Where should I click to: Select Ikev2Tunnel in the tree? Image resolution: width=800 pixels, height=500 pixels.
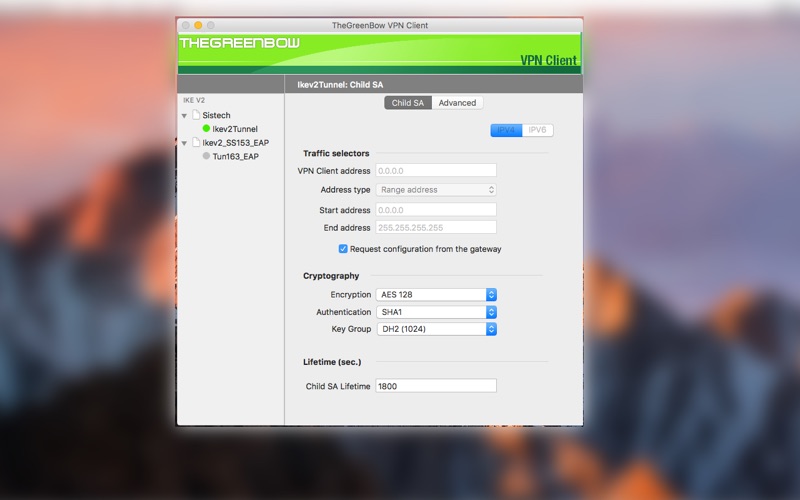[x=235, y=129]
